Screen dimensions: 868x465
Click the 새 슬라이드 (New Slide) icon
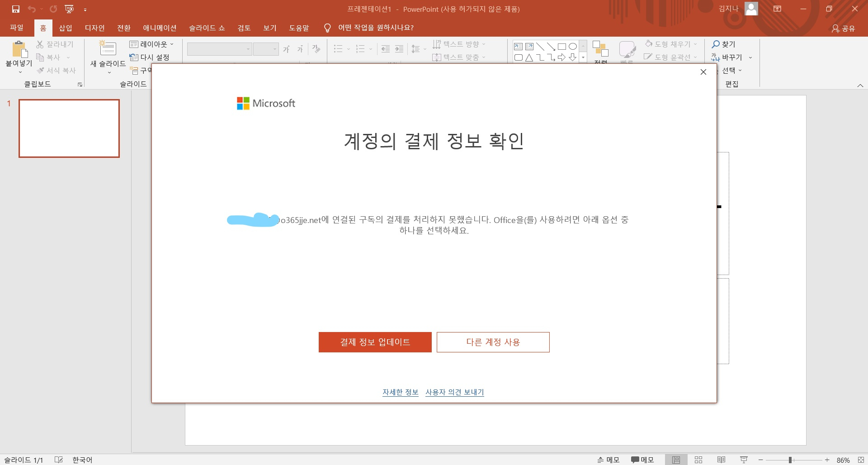[108, 48]
